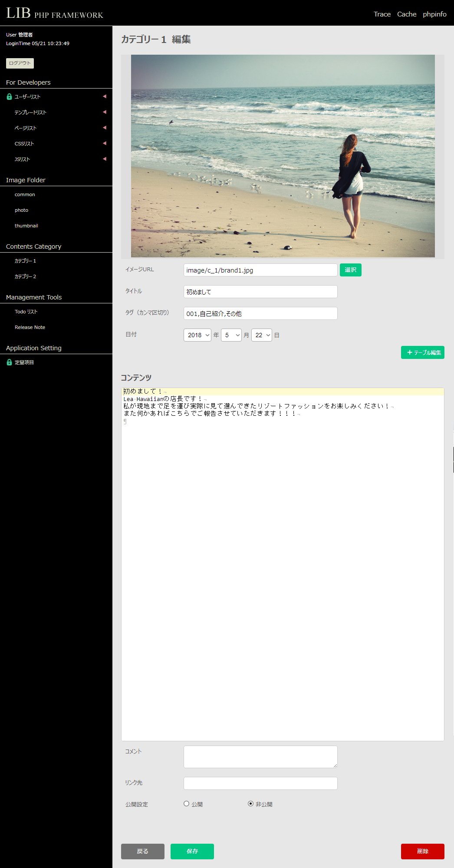This screenshot has width=454, height=868.
Task: Select the 非公開 radio button
Action: 250,804
